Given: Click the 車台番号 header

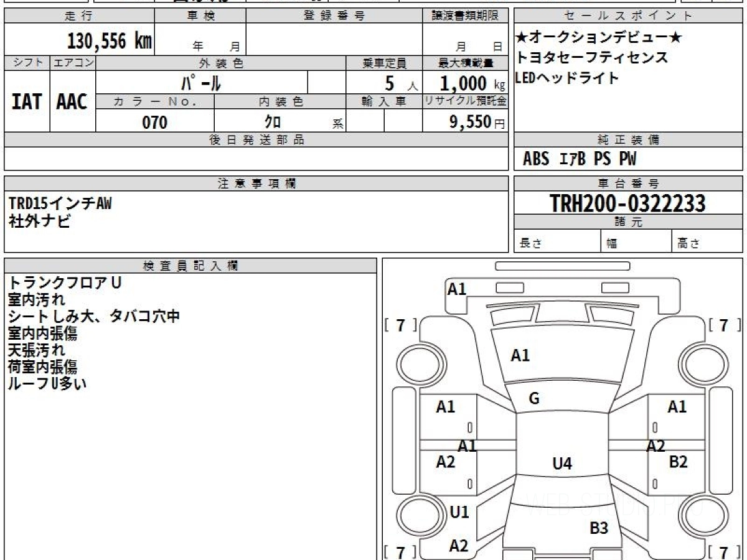Looking at the screenshot, I should click(629, 184).
